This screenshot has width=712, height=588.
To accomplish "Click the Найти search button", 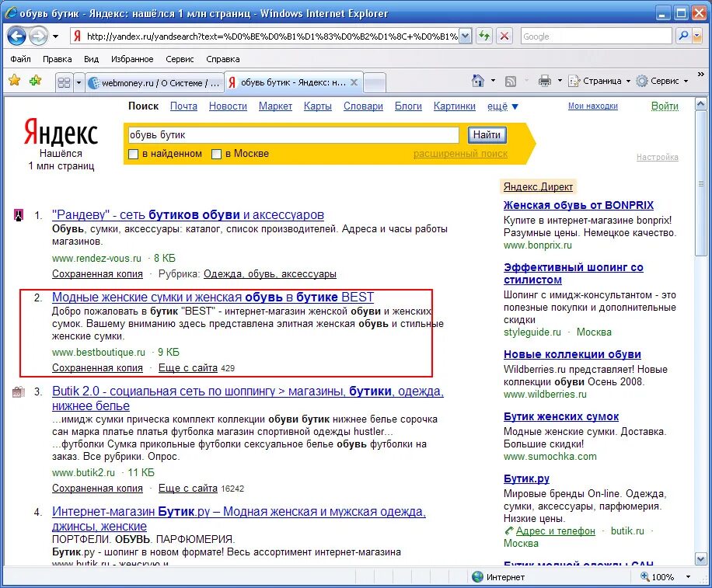I will (x=487, y=134).
